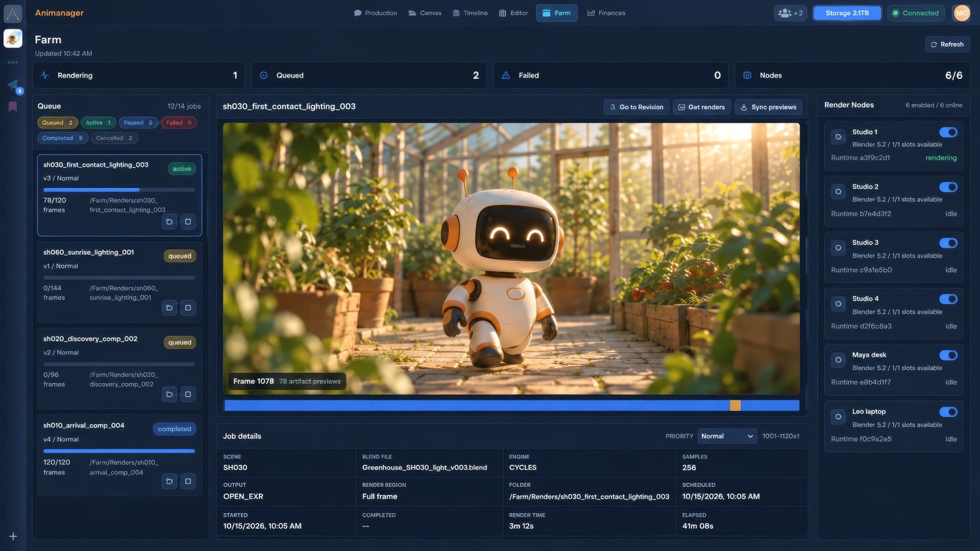The width and height of the screenshot is (980, 551).
Task: Stop the sh030_first_contact_lighting_003 job
Action: point(188,222)
